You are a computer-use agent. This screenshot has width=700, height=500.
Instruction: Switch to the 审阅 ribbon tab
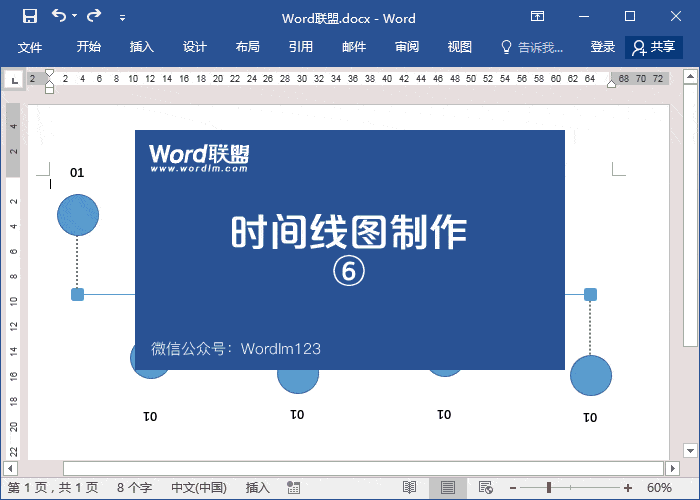(x=407, y=47)
